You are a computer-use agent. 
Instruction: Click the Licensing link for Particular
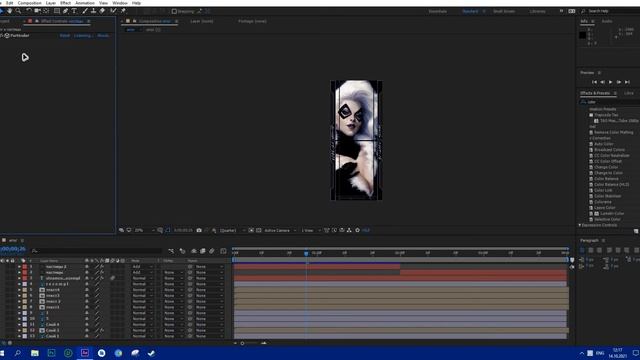[x=83, y=36]
